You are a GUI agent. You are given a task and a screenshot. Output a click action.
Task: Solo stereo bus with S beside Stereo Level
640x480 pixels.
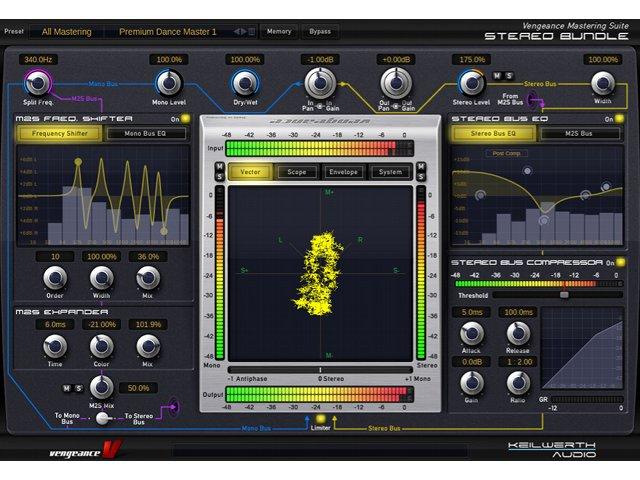coord(509,76)
